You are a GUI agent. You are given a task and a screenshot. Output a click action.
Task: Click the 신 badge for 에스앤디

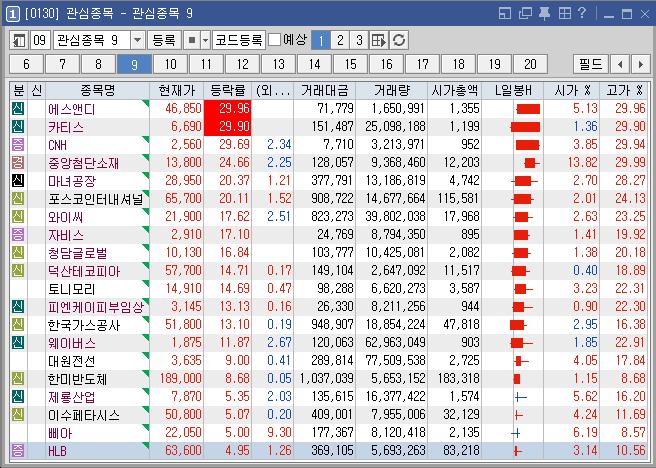pos(18,109)
